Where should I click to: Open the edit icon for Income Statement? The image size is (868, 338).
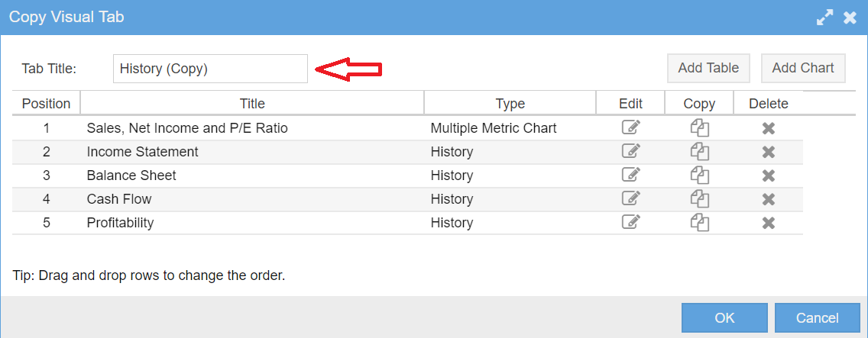tap(631, 152)
